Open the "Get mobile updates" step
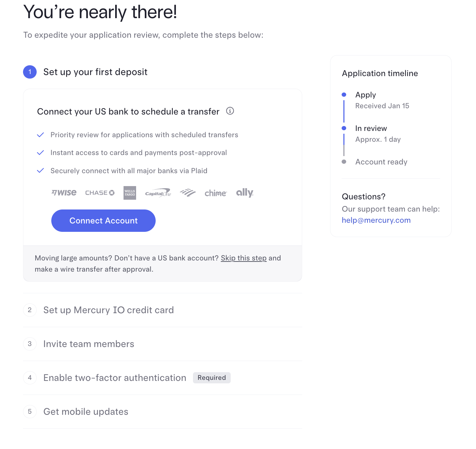 [86, 412]
